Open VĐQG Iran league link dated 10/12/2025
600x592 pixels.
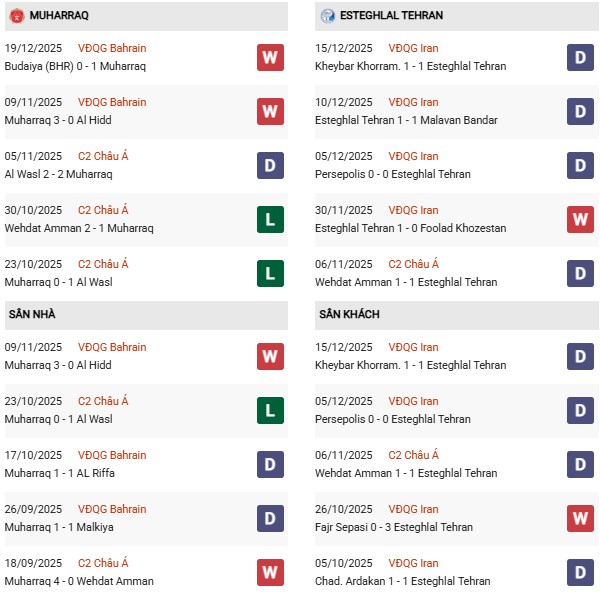(x=413, y=102)
